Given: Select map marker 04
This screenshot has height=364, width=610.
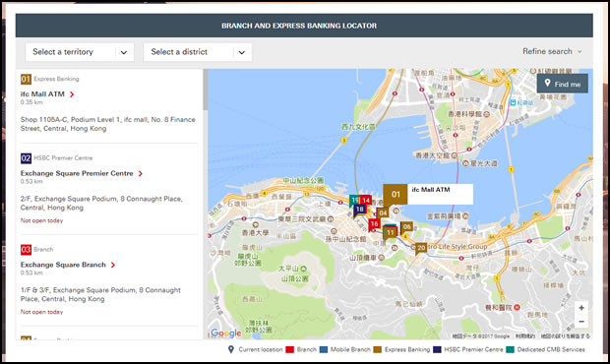Looking at the screenshot, I should (383, 212).
